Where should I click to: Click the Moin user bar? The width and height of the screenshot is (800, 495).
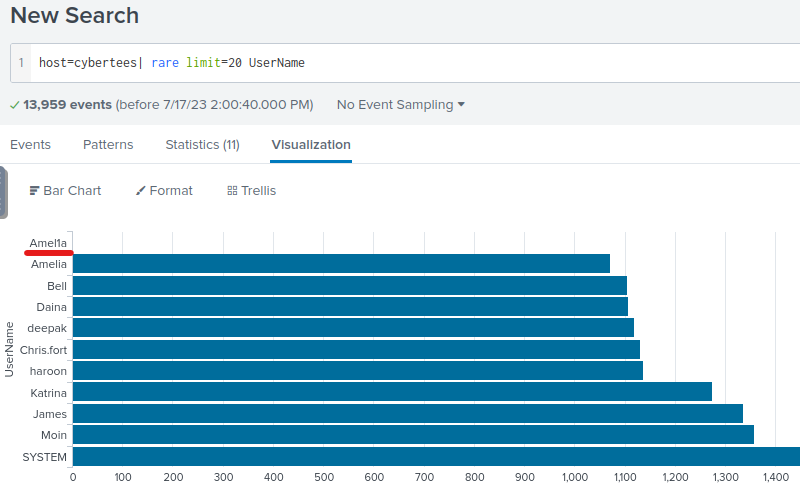point(413,435)
